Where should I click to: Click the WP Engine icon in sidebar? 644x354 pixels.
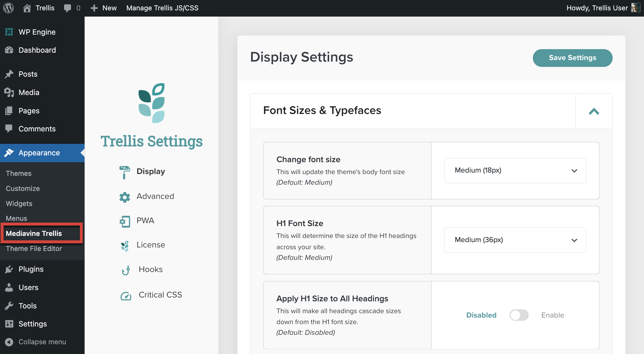pyautogui.click(x=9, y=31)
